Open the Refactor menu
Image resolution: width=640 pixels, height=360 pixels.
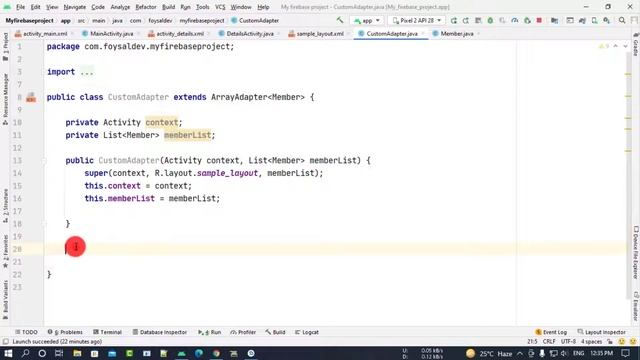[146, 7]
